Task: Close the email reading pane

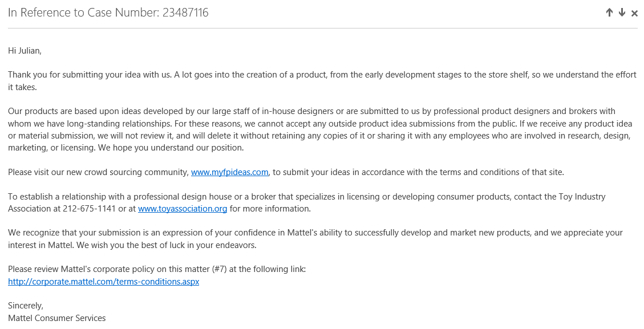Action: pyautogui.click(x=634, y=13)
